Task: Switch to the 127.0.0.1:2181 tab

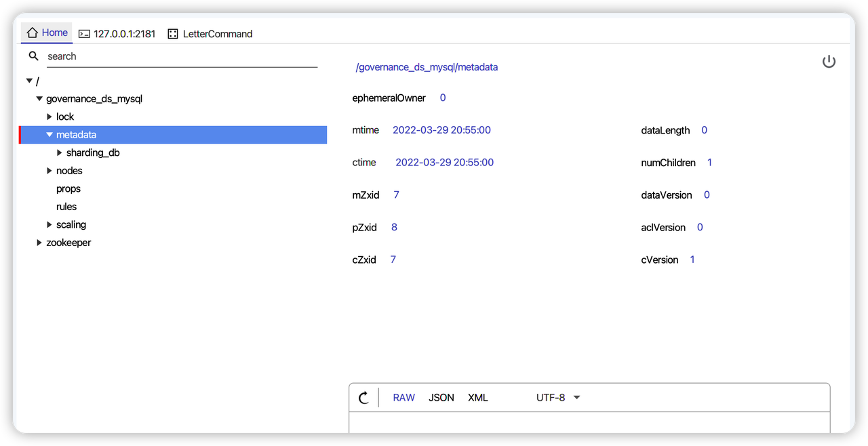Action: [x=117, y=34]
